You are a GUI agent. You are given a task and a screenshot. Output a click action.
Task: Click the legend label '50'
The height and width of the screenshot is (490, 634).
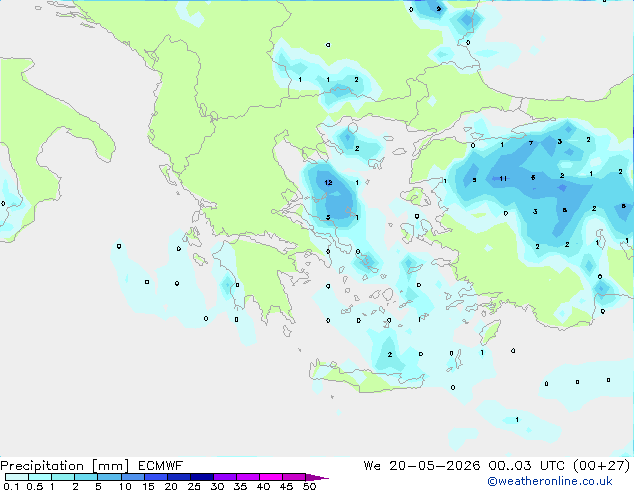(x=309, y=486)
